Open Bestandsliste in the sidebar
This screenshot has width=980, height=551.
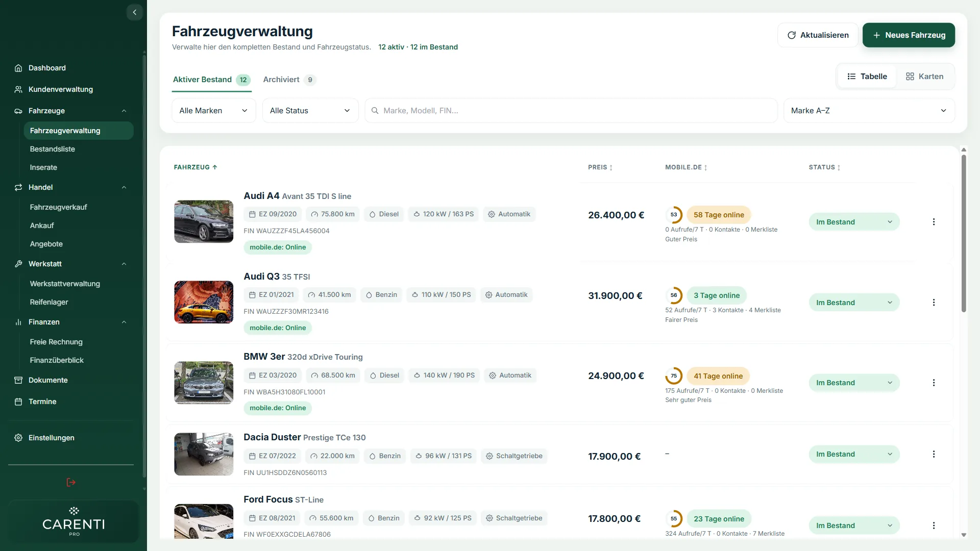pos(52,149)
